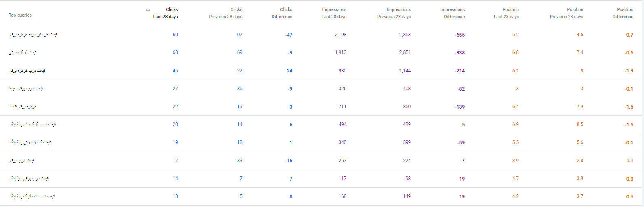
Task: Open the query row with 22 clicks
Action: (x=322, y=107)
